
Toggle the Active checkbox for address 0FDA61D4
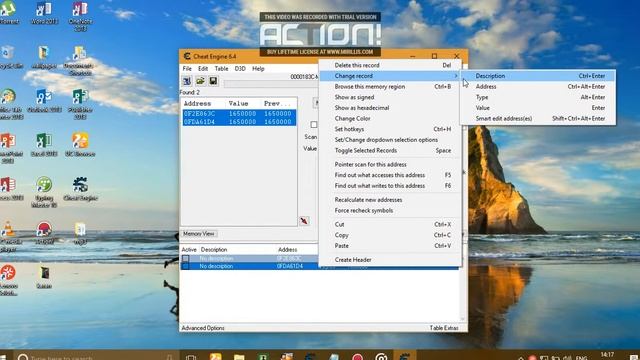click(186, 266)
